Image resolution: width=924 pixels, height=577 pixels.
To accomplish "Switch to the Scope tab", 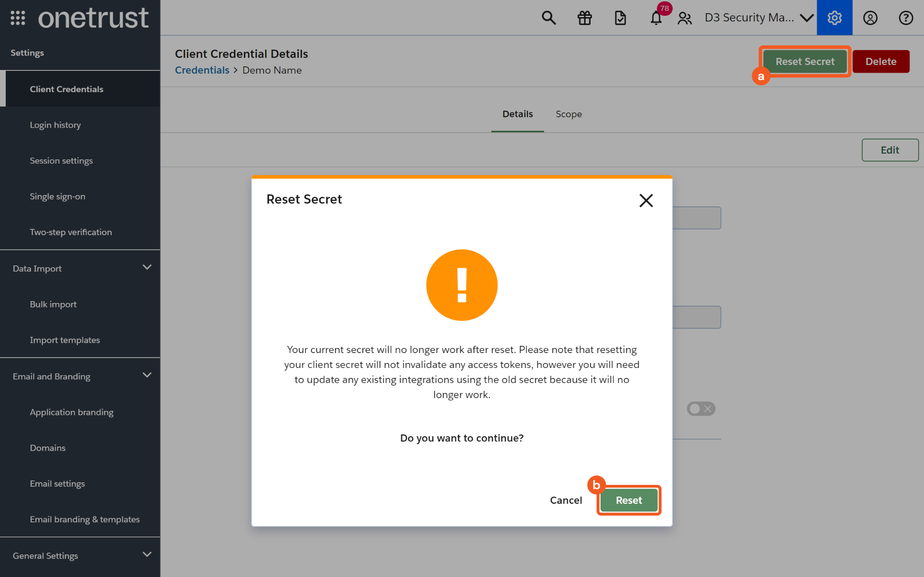I will (x=568, y=114).
